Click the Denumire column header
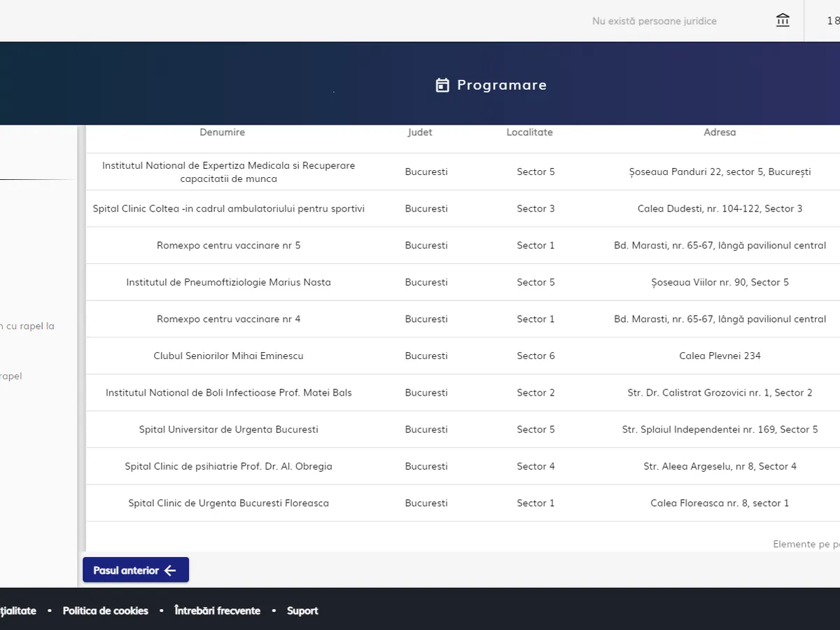 click(222, 132)
